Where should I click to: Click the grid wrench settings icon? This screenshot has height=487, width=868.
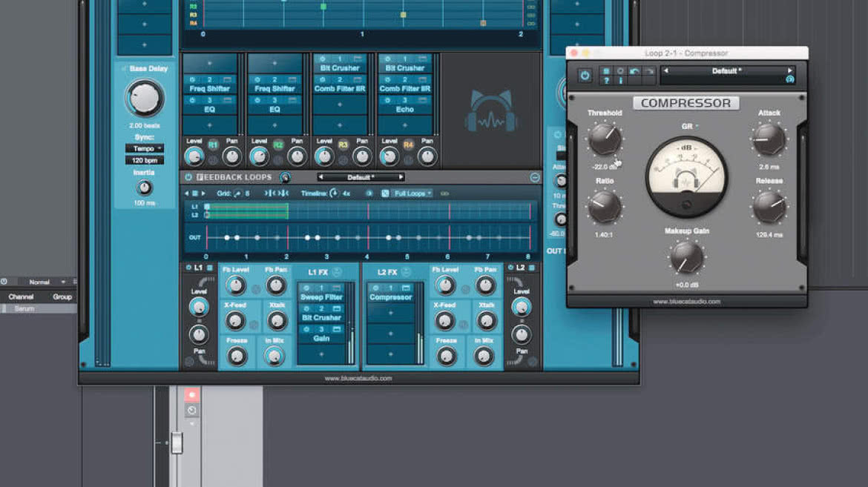click(237, 193)
